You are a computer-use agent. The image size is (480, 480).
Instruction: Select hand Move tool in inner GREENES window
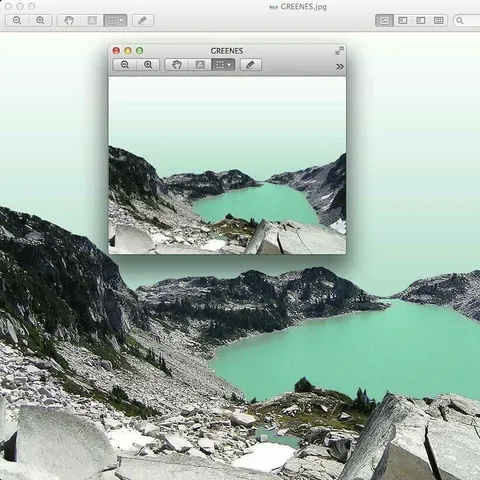[x=177, y=64]
